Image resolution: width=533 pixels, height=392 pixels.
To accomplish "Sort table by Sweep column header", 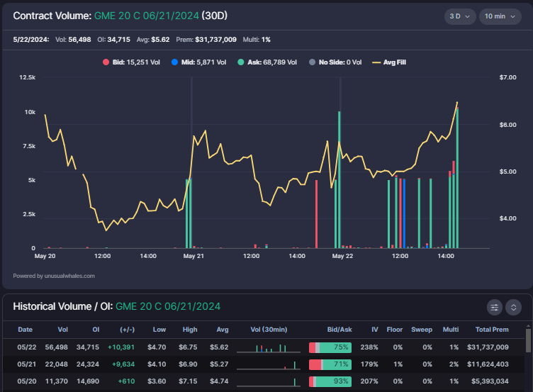I will point(422,330).
